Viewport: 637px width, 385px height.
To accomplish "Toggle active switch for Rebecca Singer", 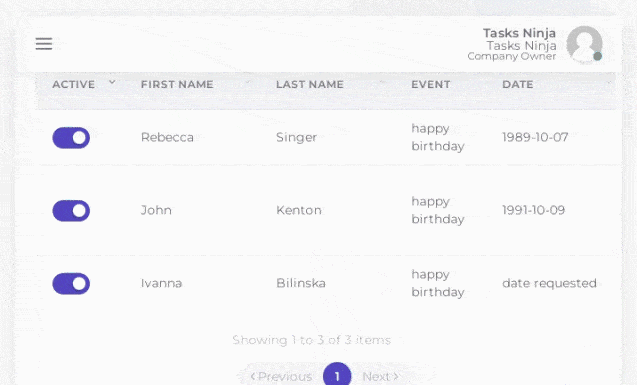I will [71, 138].
